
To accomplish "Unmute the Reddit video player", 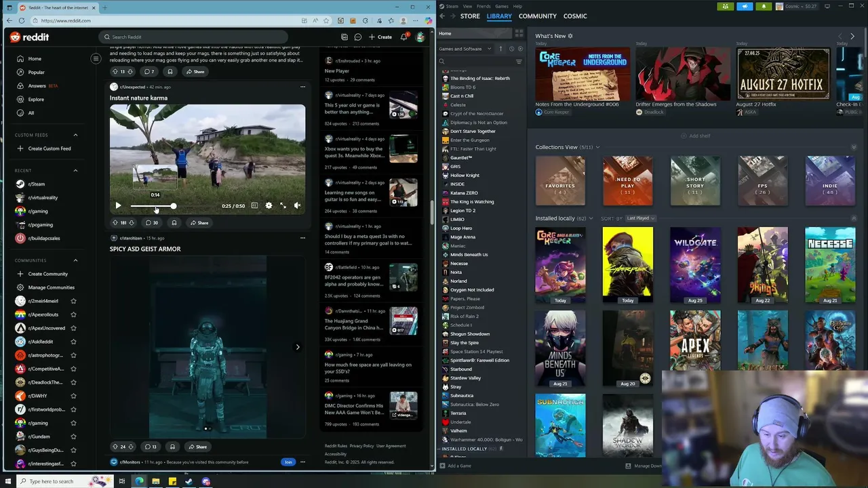I will point(297,205).
